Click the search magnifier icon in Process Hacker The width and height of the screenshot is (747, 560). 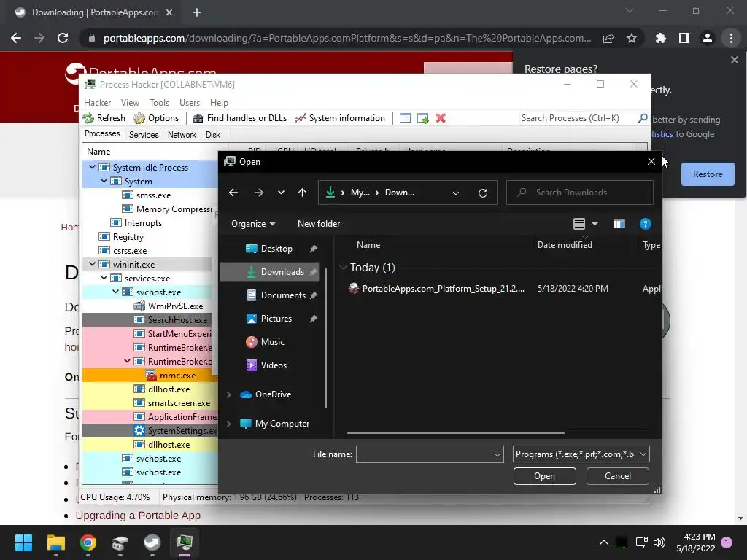643,117
